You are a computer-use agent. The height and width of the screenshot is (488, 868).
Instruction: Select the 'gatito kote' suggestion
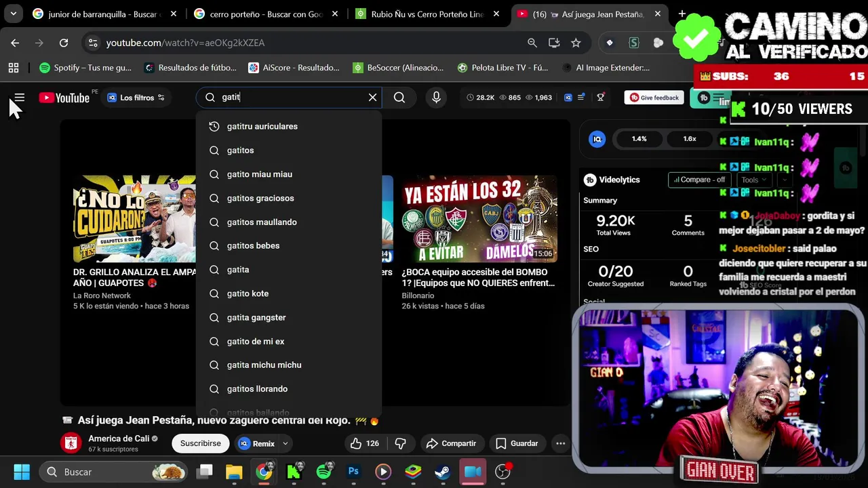tap(289, 293)
